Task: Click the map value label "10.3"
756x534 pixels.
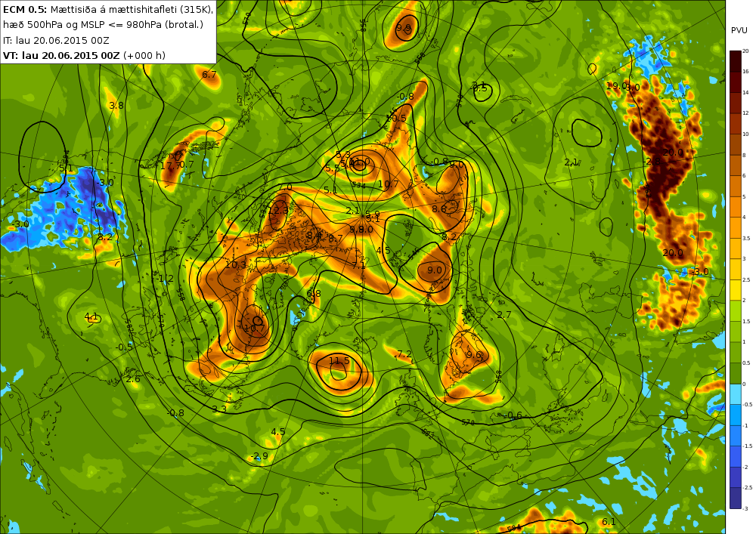Action: 236,265
